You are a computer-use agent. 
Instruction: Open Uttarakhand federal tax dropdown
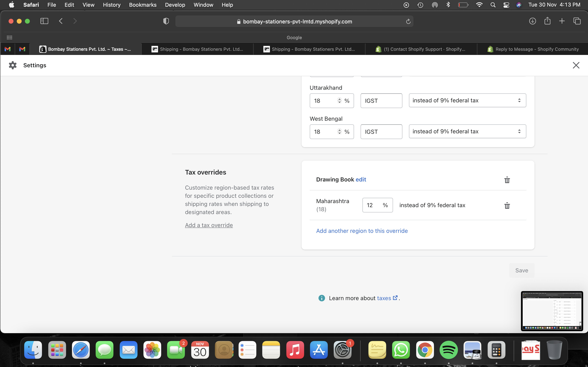(x=467, y=101)
